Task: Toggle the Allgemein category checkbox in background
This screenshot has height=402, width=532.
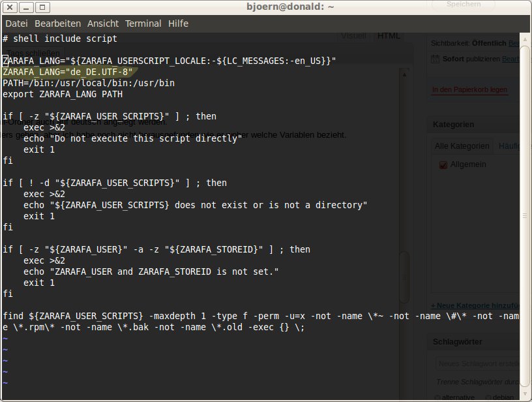Action: tap(443, 165)
